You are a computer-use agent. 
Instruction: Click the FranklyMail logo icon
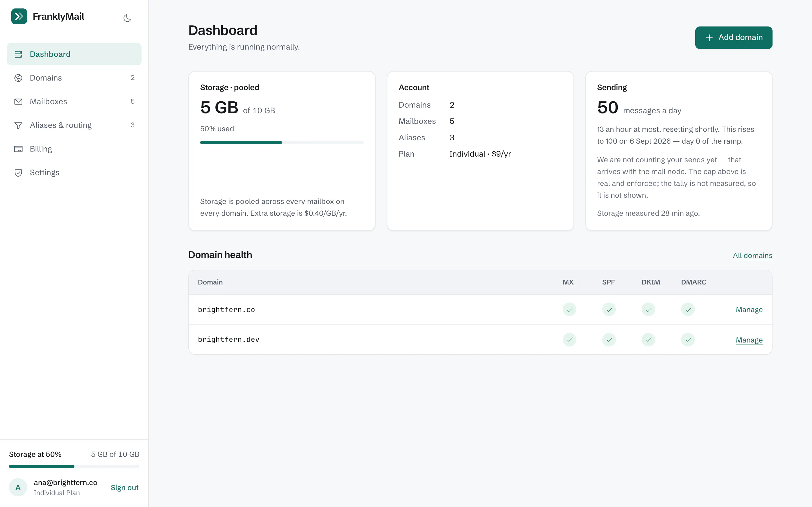coord(19,16)
